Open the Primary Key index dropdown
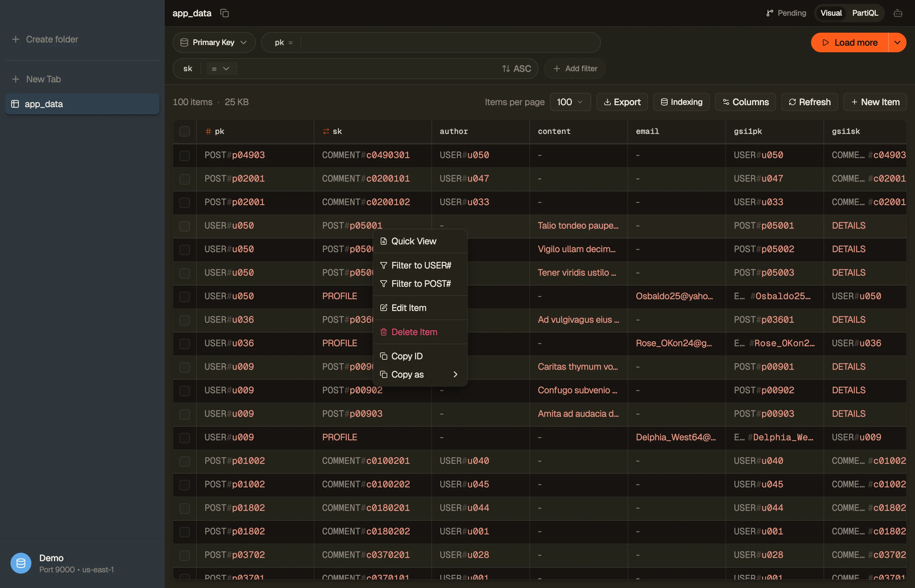This screenshot has height=588, width=915. pyautogui.click(x=214, y=42)
